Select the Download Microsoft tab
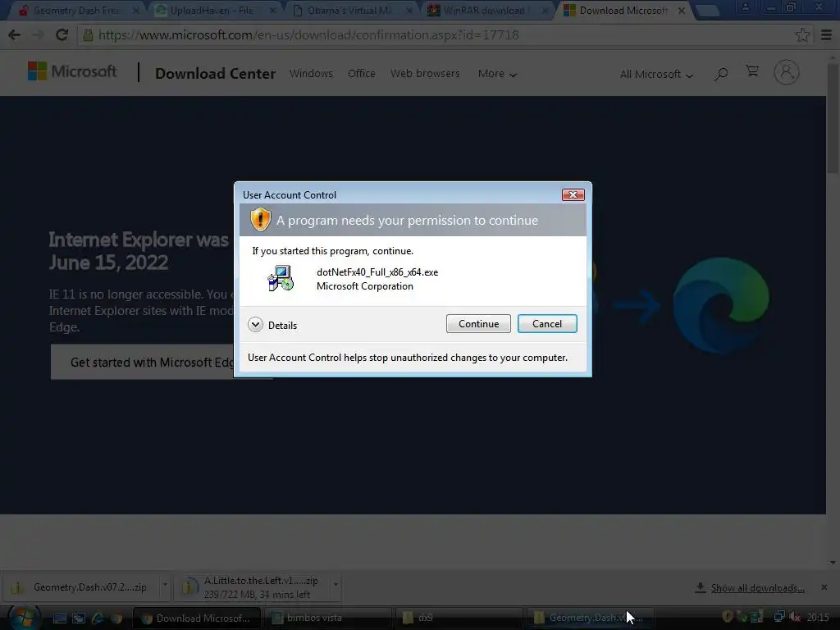The height and width of the screenshot is (630, 840). [623, 10]
